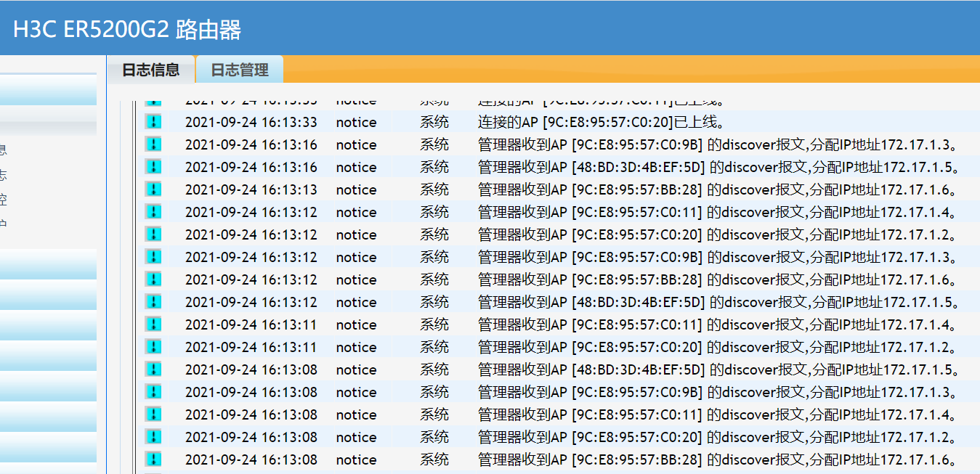The image size is (980, 474).
Task: Click 系统 cell in the 16:13:11 C0:20 row
Action: [434, 347]
